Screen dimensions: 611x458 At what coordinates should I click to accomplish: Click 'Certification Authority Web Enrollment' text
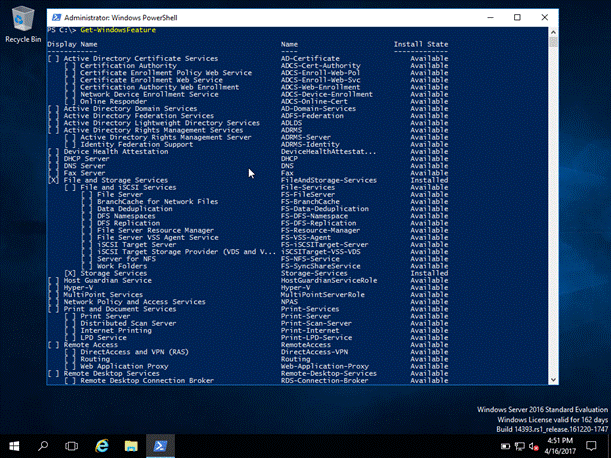tap(160, 87)
